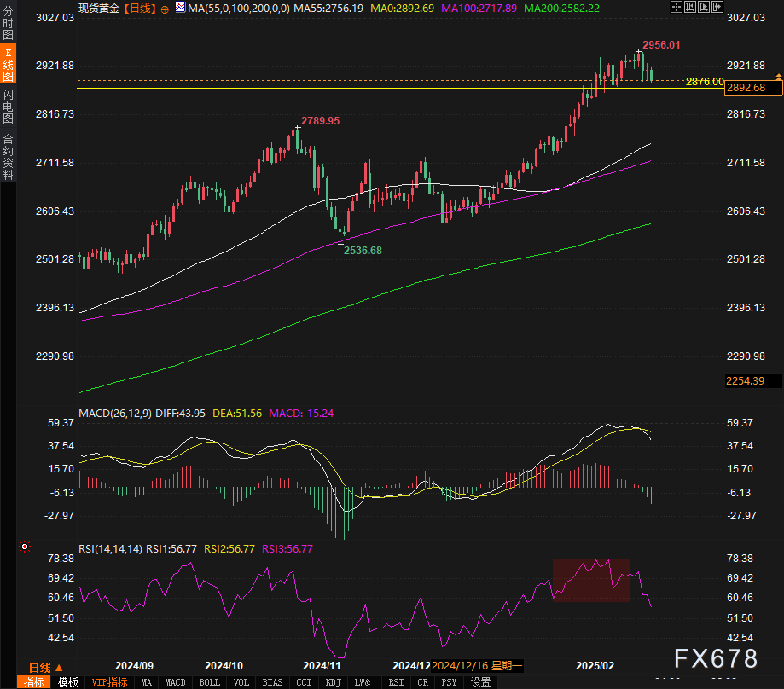Viewport: 784px width, 689px height.
Task: Open the 设置 settings option
Action: (x=479, y=682)
